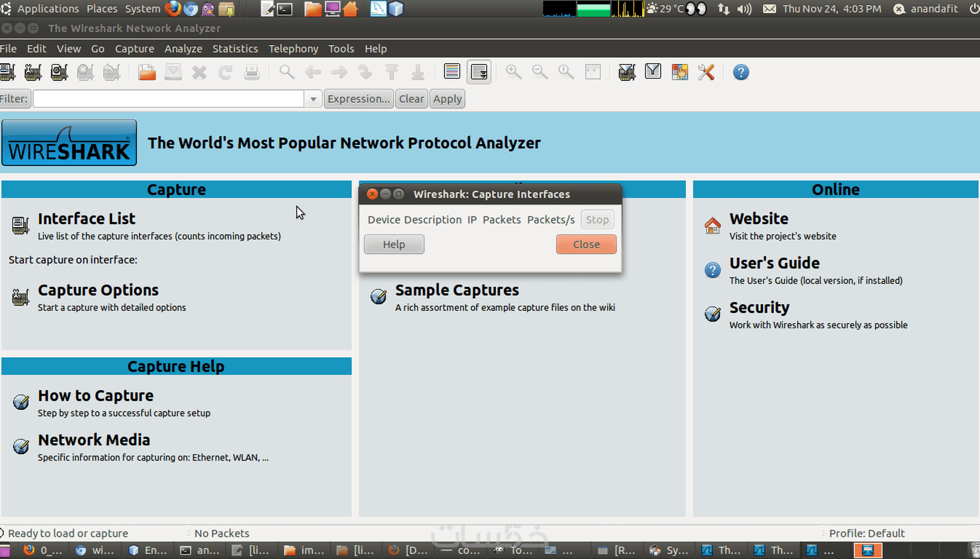Click the Apply filter button
The width and height of the screenshot is (980, 559).
[447, 99]
